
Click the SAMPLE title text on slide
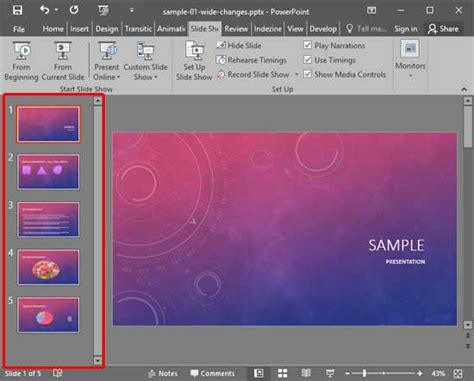coord(396,245)
